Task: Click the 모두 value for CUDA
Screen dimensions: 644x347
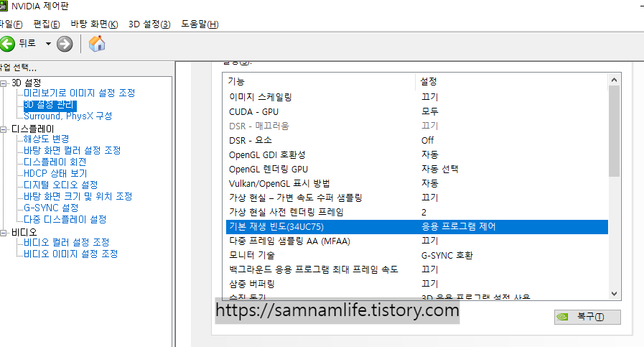Action: pyautogui.click(x=429, y=111)
